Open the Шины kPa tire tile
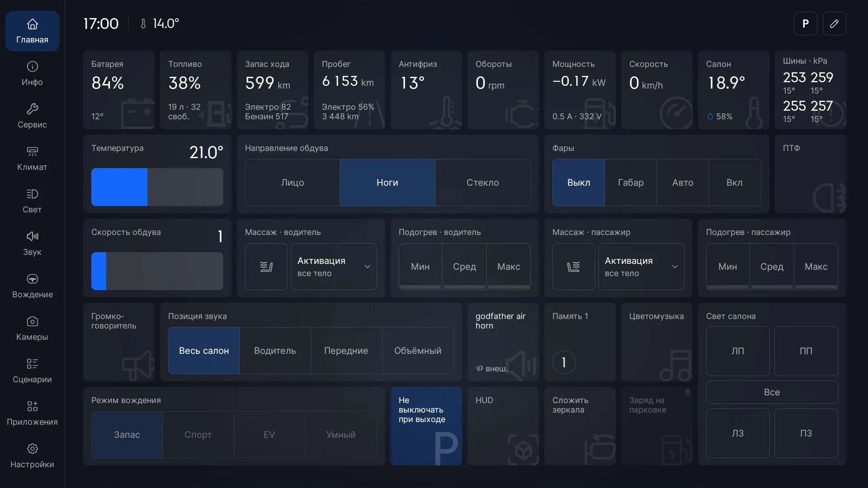The width and height of the screenshot is (868, 488). pyautogui.click(x=810, y=90)
